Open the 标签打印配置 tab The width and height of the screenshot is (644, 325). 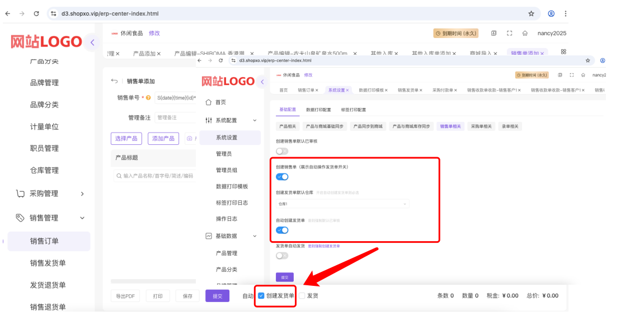click(x=353, y=110)
